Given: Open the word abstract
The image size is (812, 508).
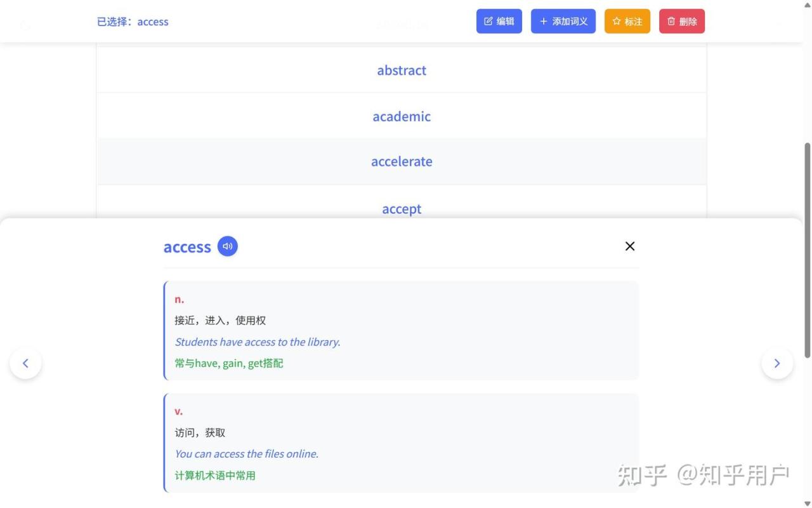Looking at the screenshot, I should click(x=402, y=70).
